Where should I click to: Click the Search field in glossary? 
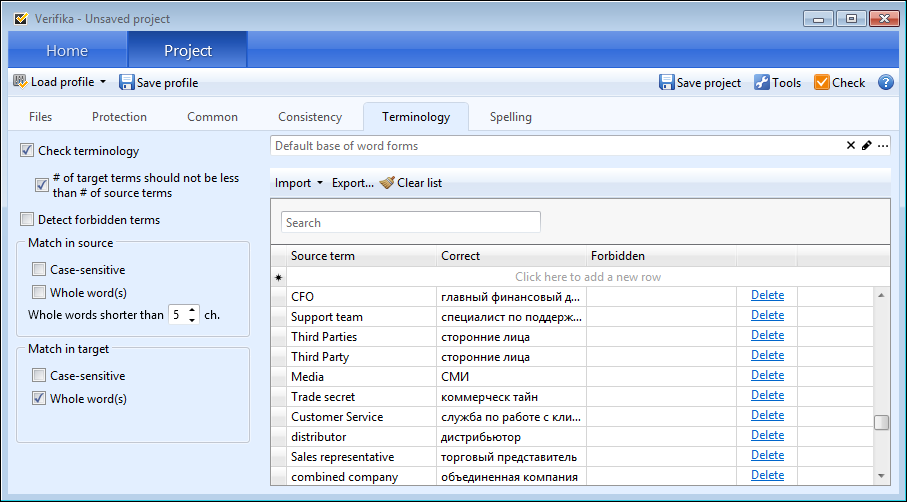click(411, 223)
